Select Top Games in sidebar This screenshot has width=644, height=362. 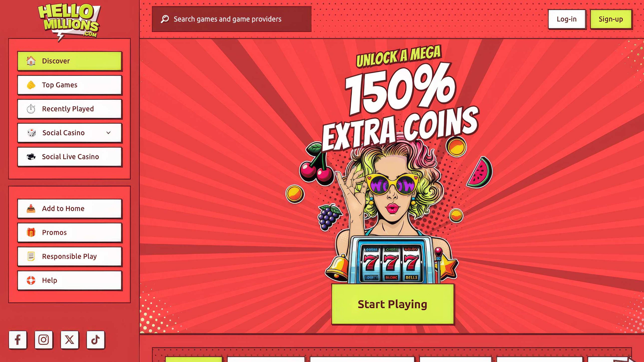coord(69,85)
